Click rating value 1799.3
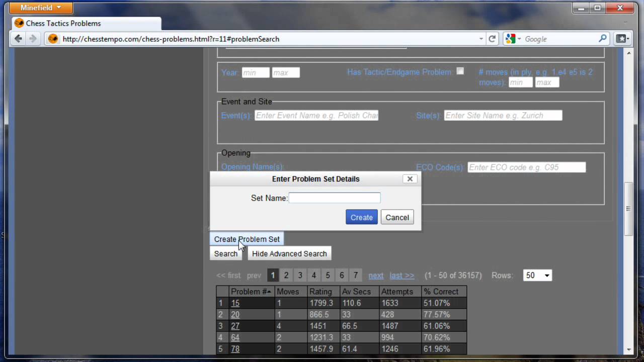This screenshot has height=362, width=644. [x=321, y=303]
